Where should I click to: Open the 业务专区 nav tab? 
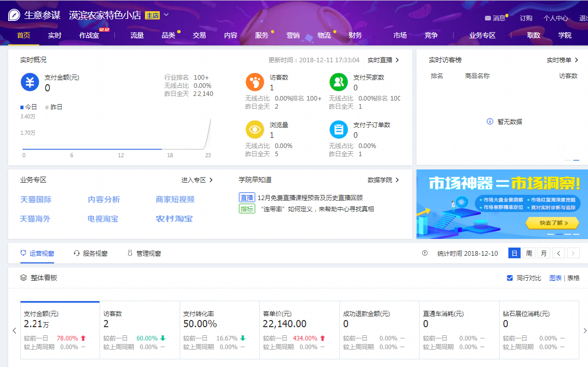(x=482, y=35)
